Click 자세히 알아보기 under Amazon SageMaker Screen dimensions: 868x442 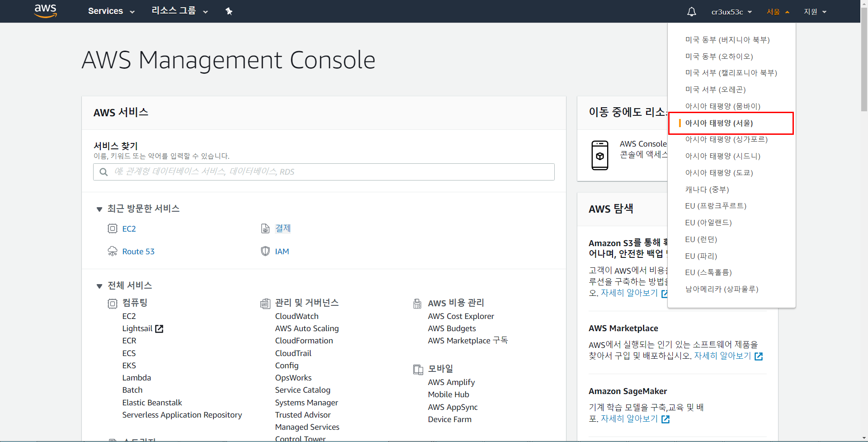tap(629, 419)
